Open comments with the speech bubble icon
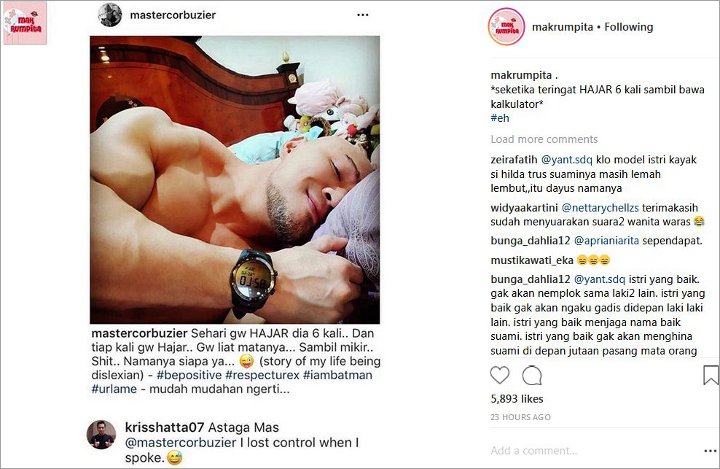This screenshot has width=720, height=469. coord(532,375)
